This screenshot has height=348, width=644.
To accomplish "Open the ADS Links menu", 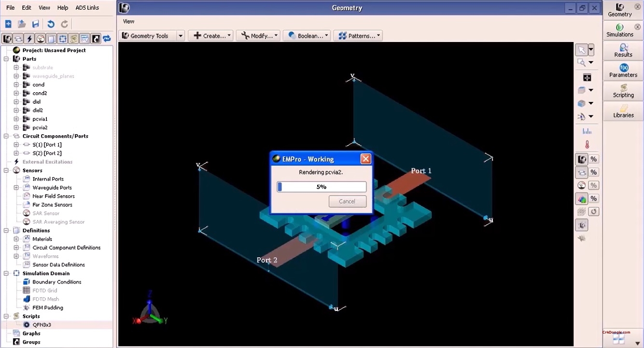I will 87,8.
